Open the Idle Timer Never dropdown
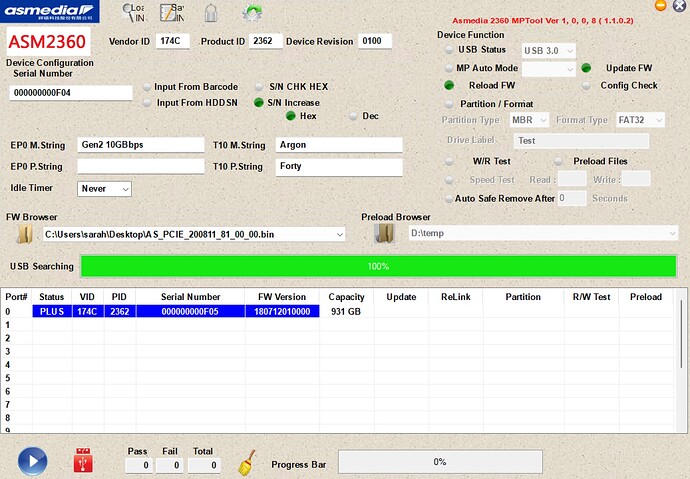 104,189
